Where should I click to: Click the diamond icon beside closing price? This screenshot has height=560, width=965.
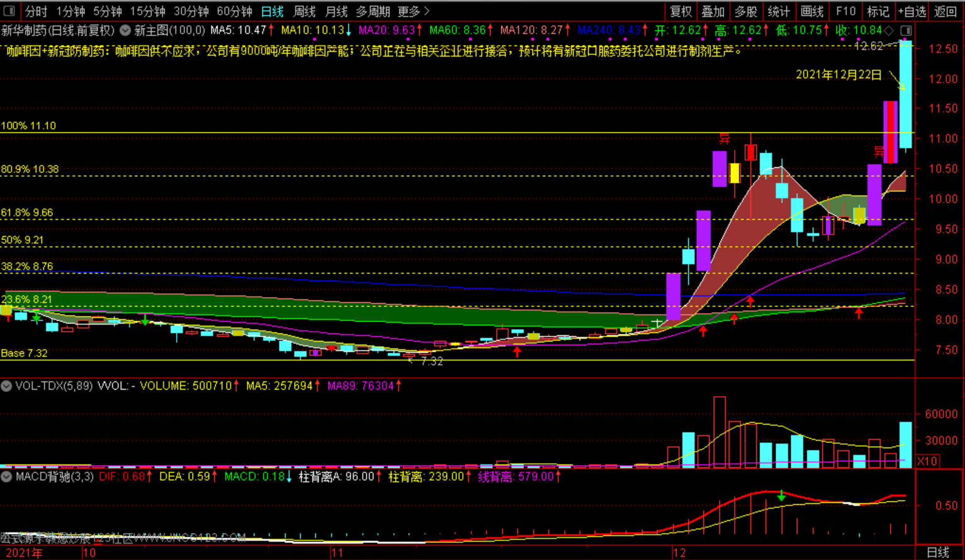click(x=889, y=30)
